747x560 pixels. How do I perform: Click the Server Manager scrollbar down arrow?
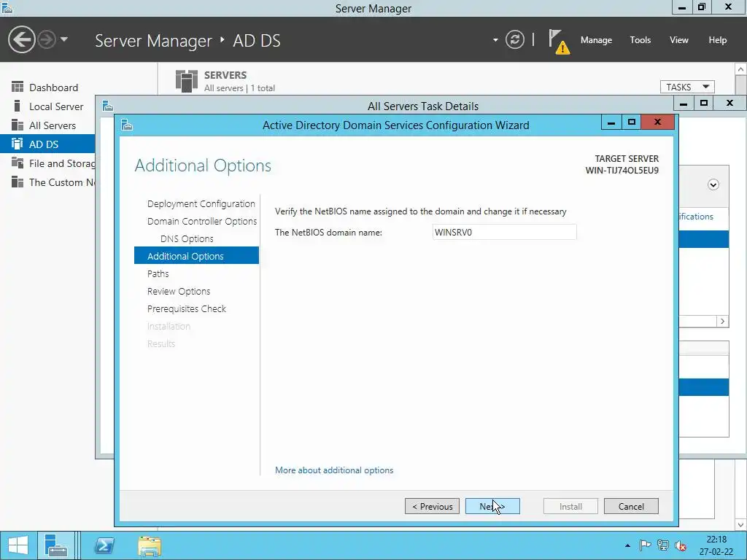tap(741, 524)
